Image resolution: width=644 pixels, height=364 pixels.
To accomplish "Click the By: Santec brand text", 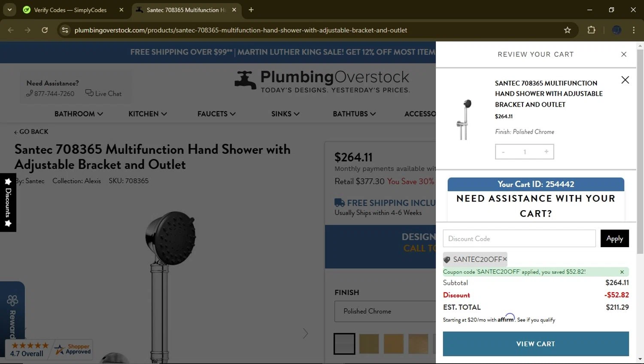I will coord(29,181).
